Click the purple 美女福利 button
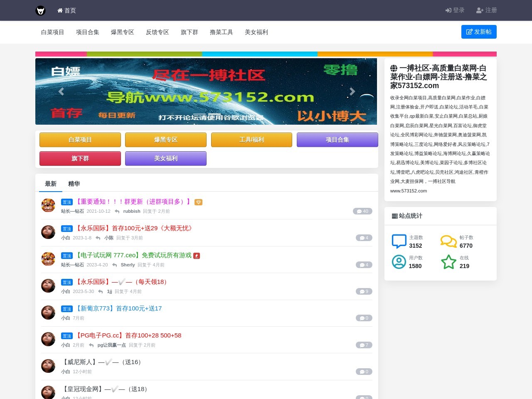 tap(166, 158)
